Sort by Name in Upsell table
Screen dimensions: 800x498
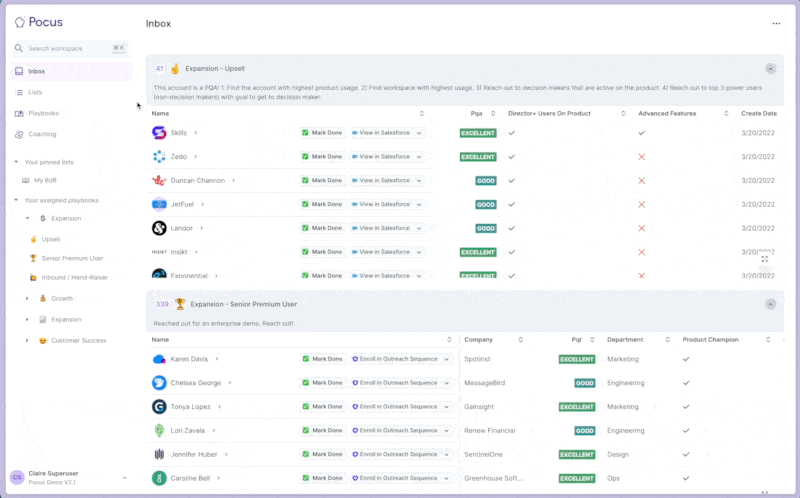point(421,113)
